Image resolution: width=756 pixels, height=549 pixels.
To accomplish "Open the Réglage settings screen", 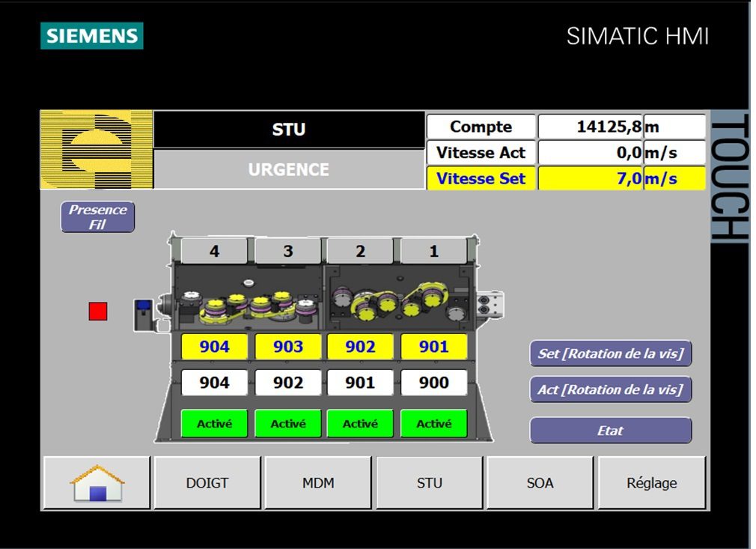I will 652,483.
